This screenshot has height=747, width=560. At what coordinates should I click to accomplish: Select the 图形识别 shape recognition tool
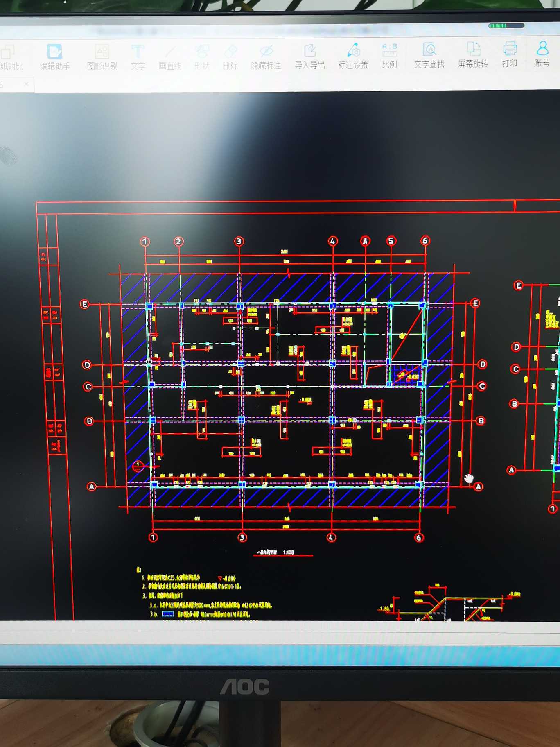102,57
